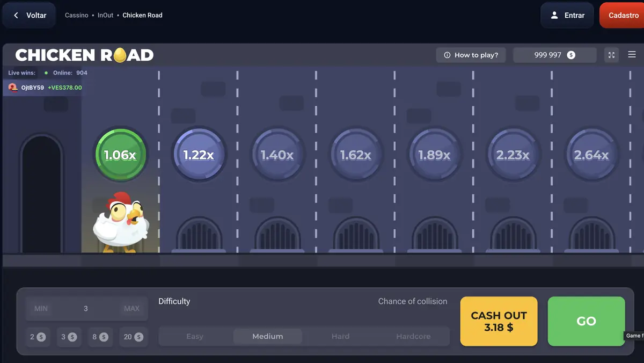Select Easy difficulty
The height and width of the screenshot is (363, 644).
[195, 336]
